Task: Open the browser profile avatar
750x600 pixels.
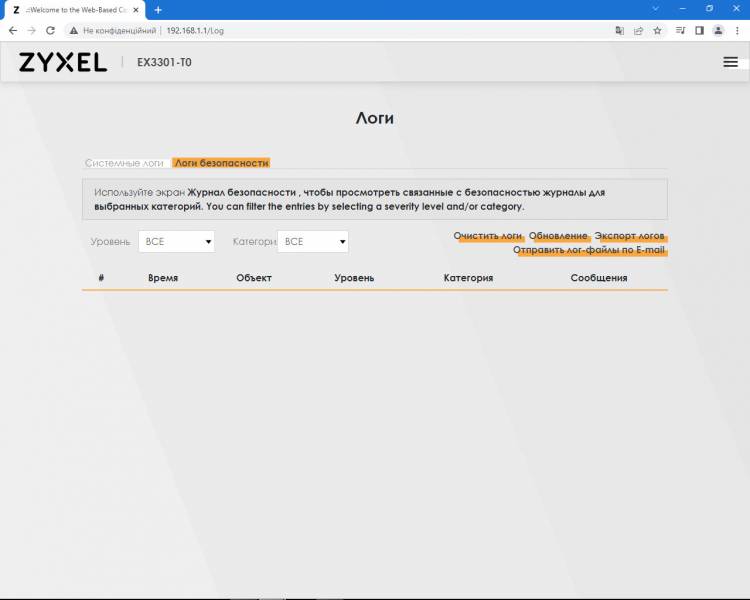Action: (718, 31)
